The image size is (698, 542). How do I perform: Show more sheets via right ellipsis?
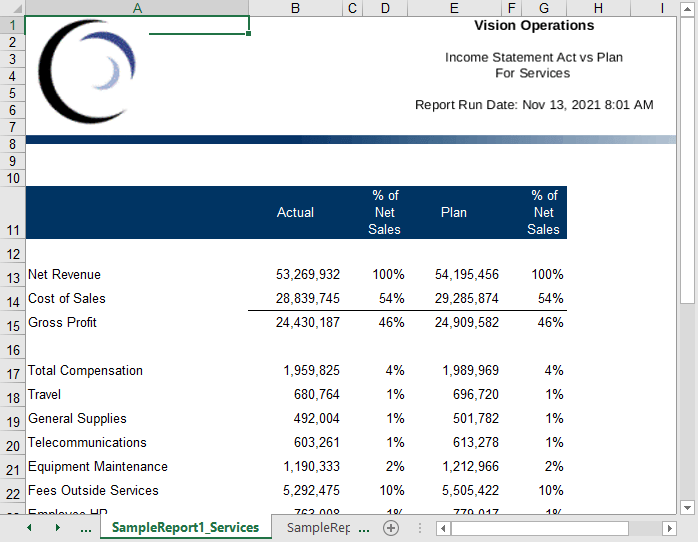click(364, 527)
